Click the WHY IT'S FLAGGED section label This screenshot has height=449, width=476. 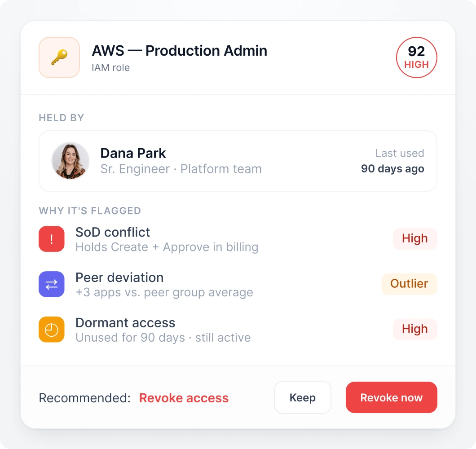pyautogui.click(x=90, y=211)
